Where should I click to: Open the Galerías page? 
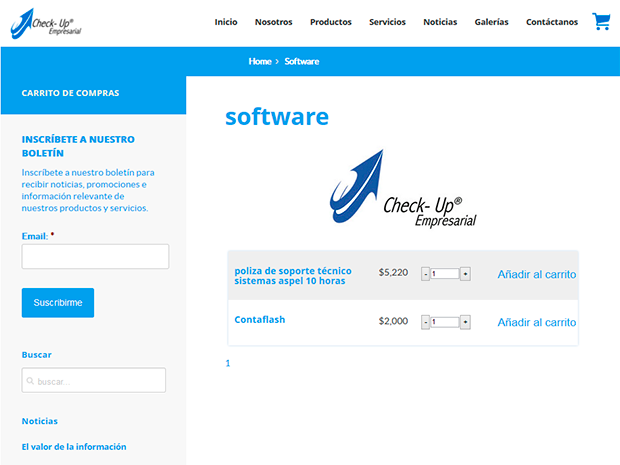click(491, 22)
